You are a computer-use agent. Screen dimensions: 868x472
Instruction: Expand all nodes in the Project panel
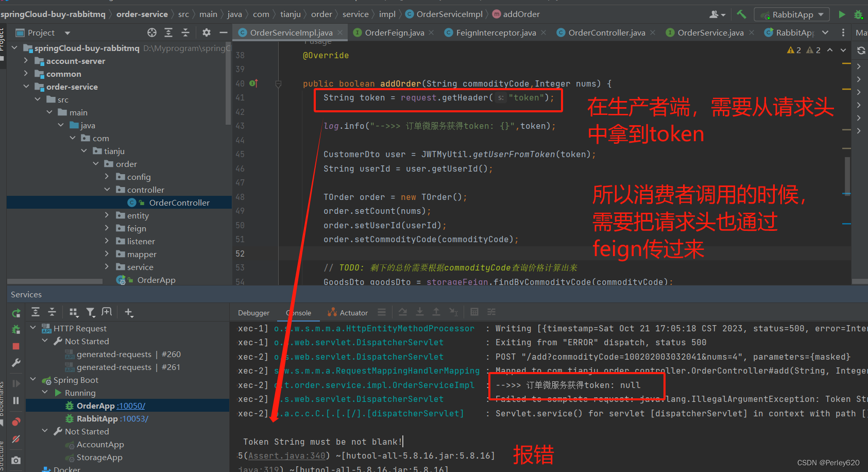168,32
